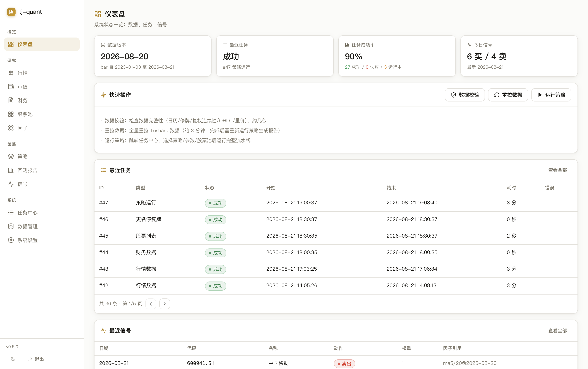Image resolution: width=588 pixels, height=369 pixels.
Task: Click the 卖出 badge for 中国移动
Action: click(x=344, y=364)
